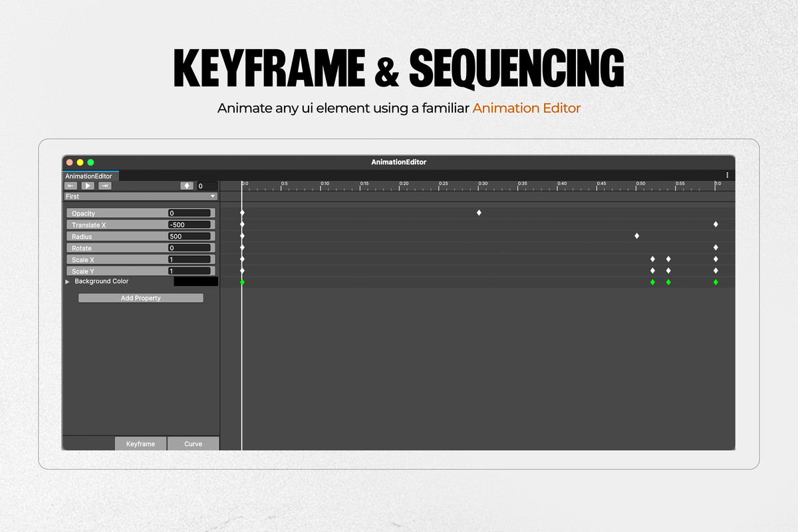Select Scale X keyframe at 0:0
This screenshot has width=798, height=532.
tap(242, 259)
